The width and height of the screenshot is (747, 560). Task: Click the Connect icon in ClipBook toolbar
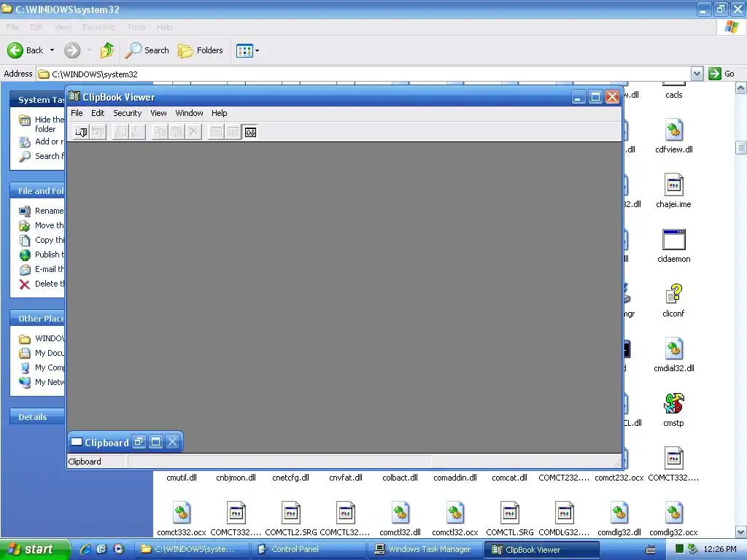[81, 132]
